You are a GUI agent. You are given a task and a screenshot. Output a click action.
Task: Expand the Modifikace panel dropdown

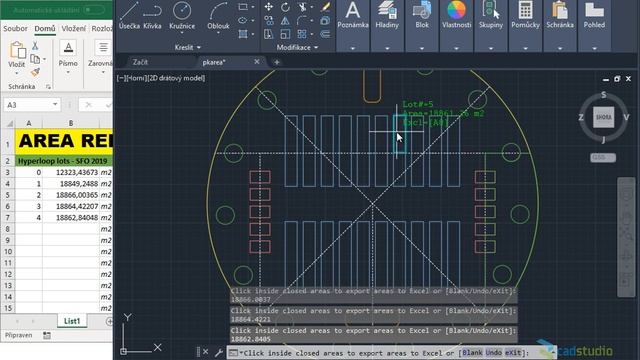pyautogui.click(x=297, y=47)
